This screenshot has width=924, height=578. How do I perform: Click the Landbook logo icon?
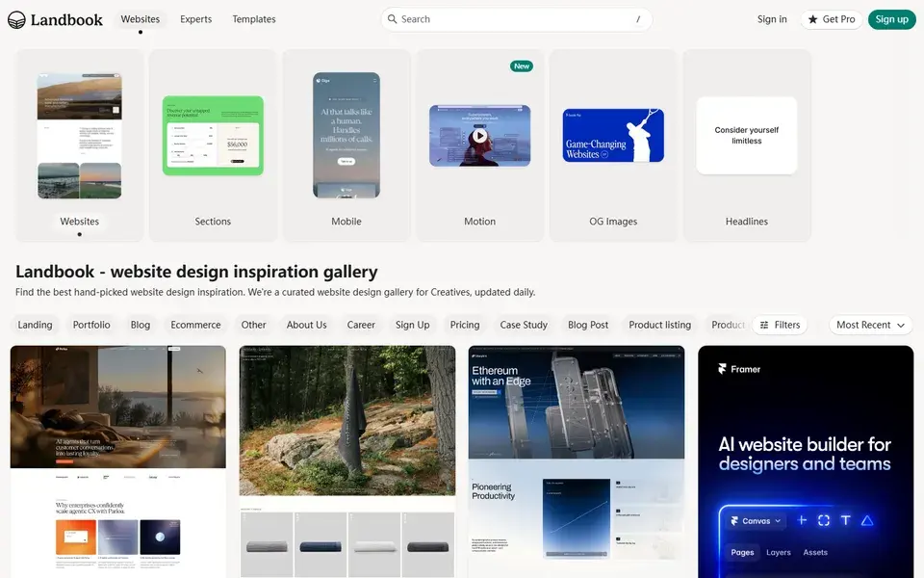pos(16,20)
